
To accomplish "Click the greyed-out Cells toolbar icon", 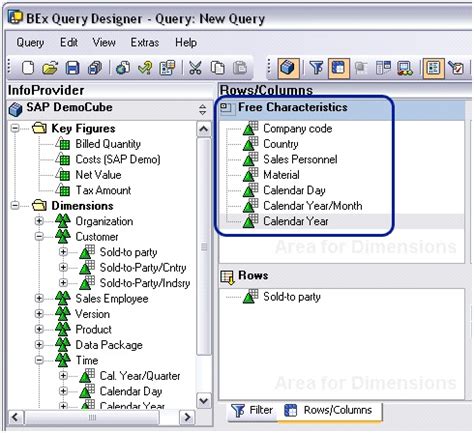I will click(x=361, y=68).
